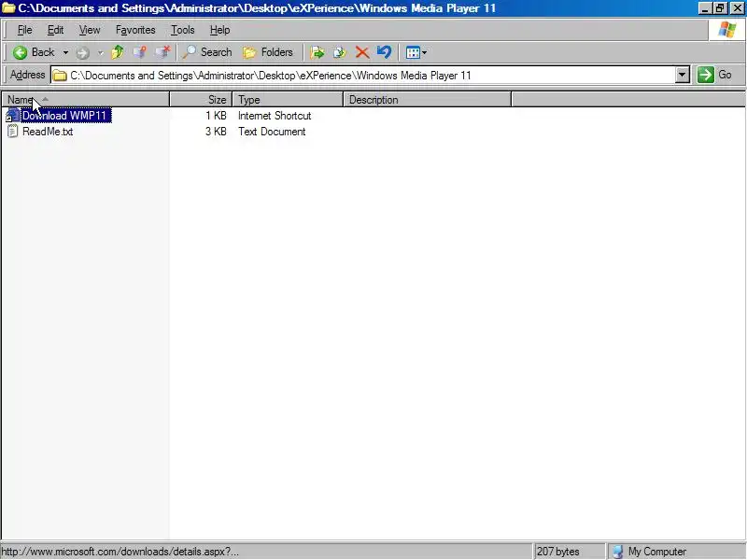The height and width of the screenshot is (560, 747).
Task: Open the Favorites menu
Action: 135,30
